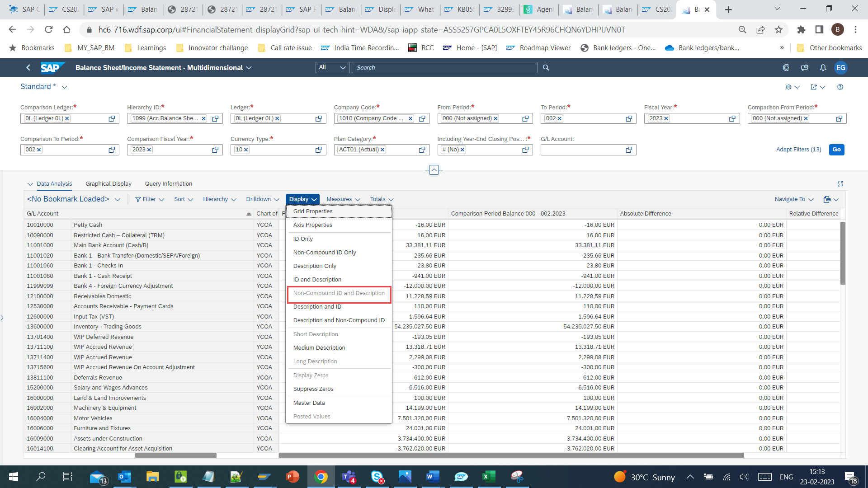Open the Sort dropdown
868x488 pixels.
184,199
